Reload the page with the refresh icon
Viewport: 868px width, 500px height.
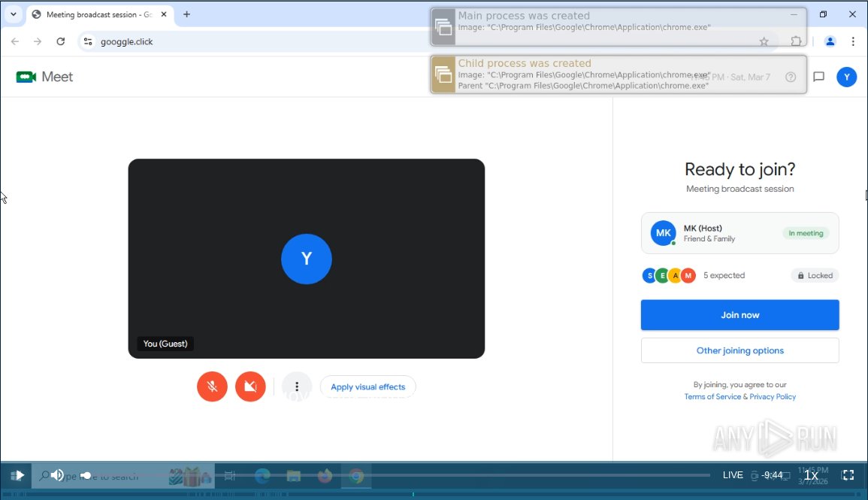coord(61,41)
